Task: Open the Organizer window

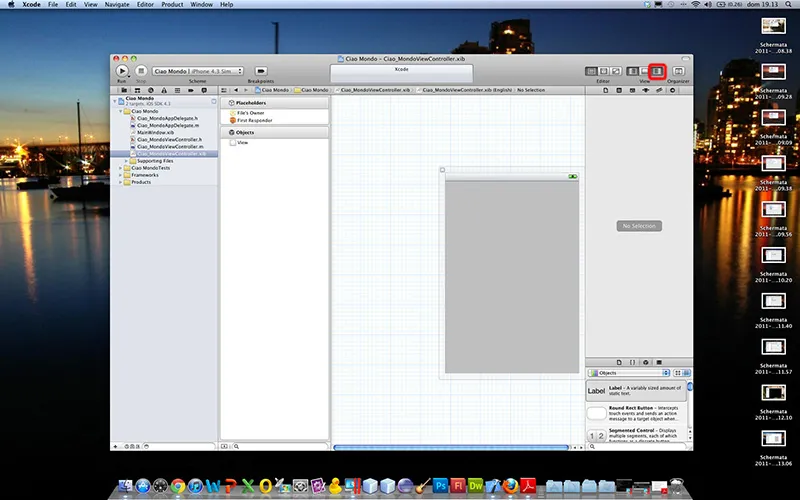Action: click(678, 71)
